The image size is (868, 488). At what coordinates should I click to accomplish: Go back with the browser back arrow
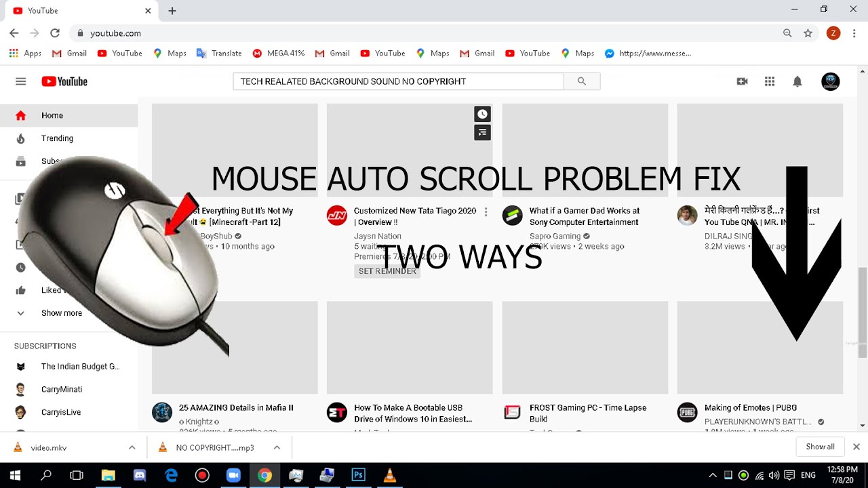point(14,33)
